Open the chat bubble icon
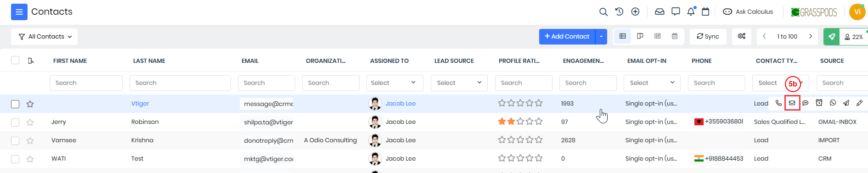The width and height of the screenshot is (868, 173). click(x=676, y=12)
